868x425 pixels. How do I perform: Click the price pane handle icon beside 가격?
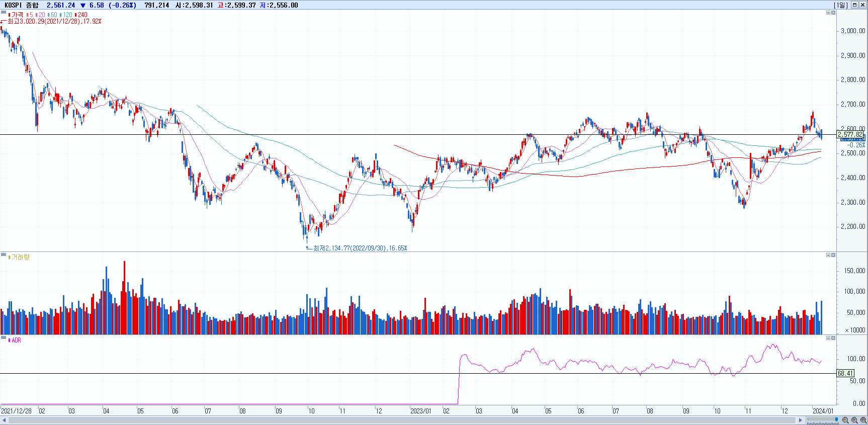coord(3,12)
